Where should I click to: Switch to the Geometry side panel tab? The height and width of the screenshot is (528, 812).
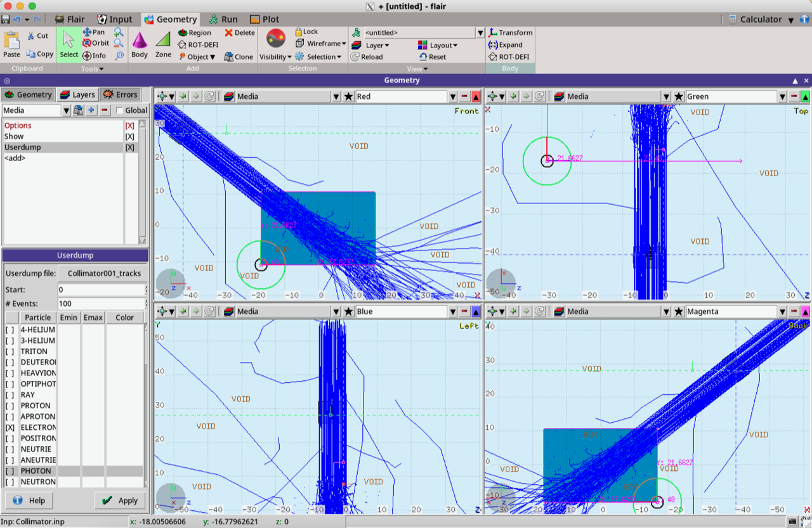28,94
